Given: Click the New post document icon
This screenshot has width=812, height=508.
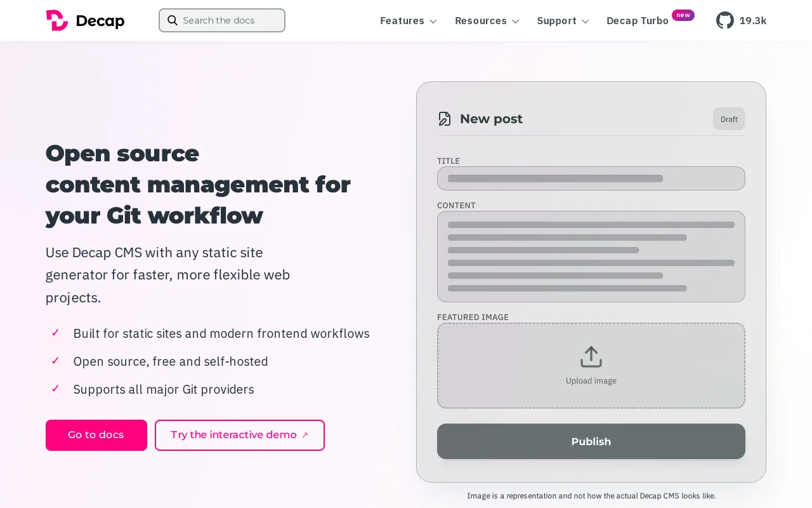Looking at the screenshot, I should [x=445, y=119].
